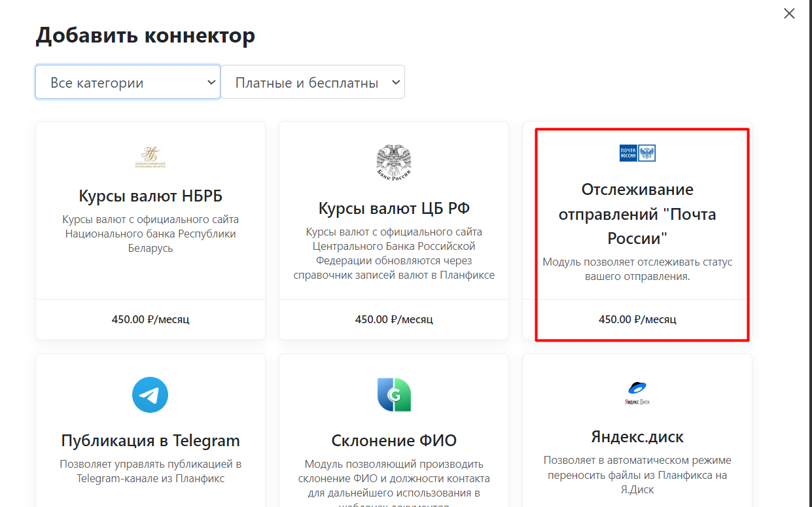Click the green G shield icon
812x507 pixels.
(394, 394)
